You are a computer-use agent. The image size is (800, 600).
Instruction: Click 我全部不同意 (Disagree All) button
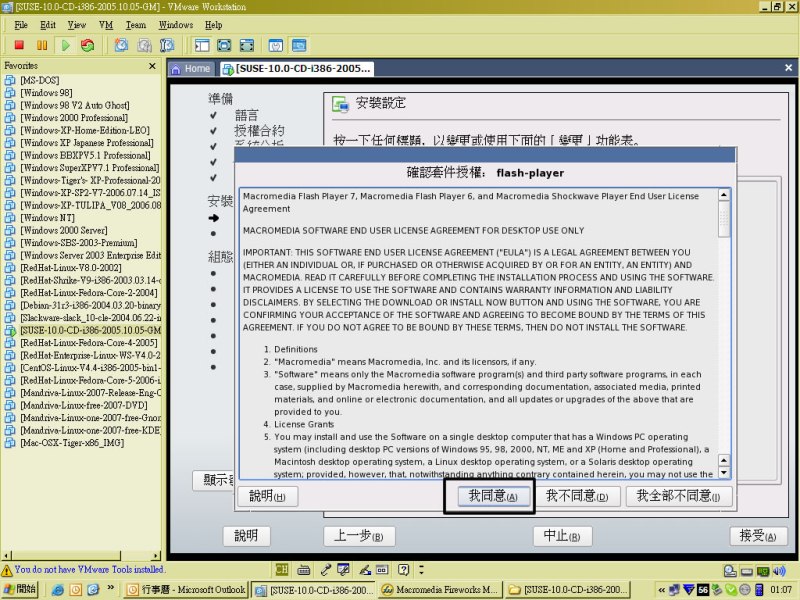679,496
